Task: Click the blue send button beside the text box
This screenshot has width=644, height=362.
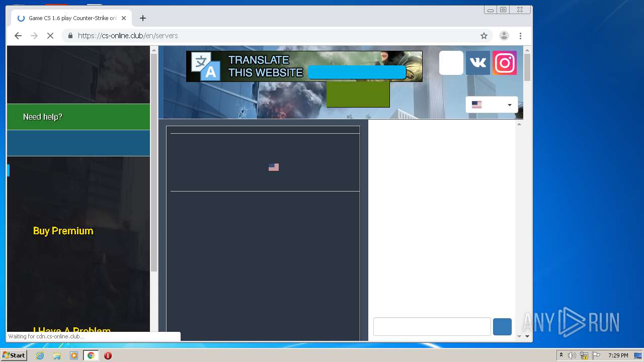Action: click(x=502, y=327)
